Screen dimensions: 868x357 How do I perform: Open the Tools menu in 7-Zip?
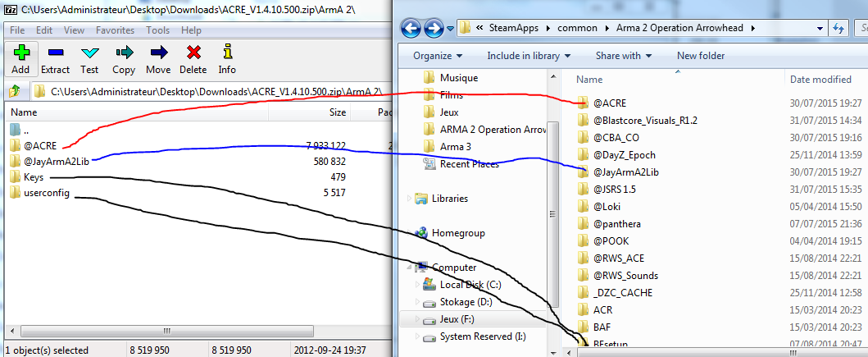pyautogui.click(x=157, y=30)
